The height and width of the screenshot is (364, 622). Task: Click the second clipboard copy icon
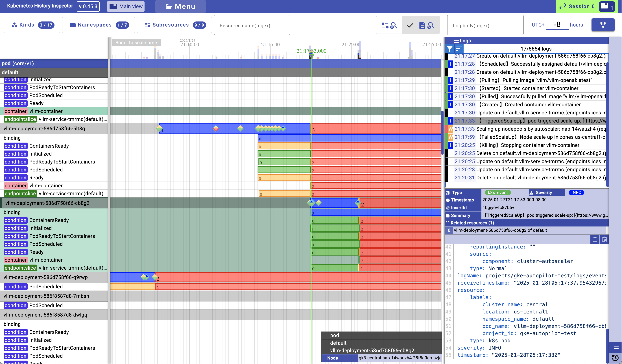click(604, 239)
